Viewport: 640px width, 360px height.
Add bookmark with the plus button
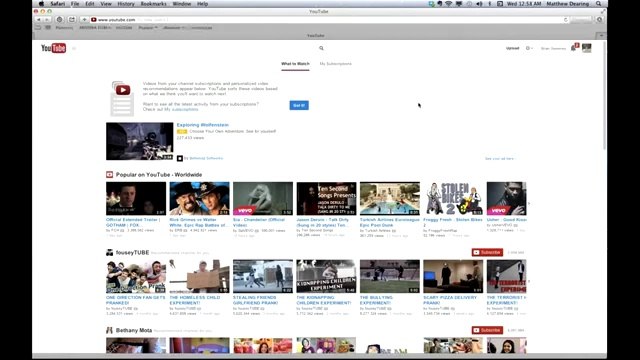coord(84,20)
